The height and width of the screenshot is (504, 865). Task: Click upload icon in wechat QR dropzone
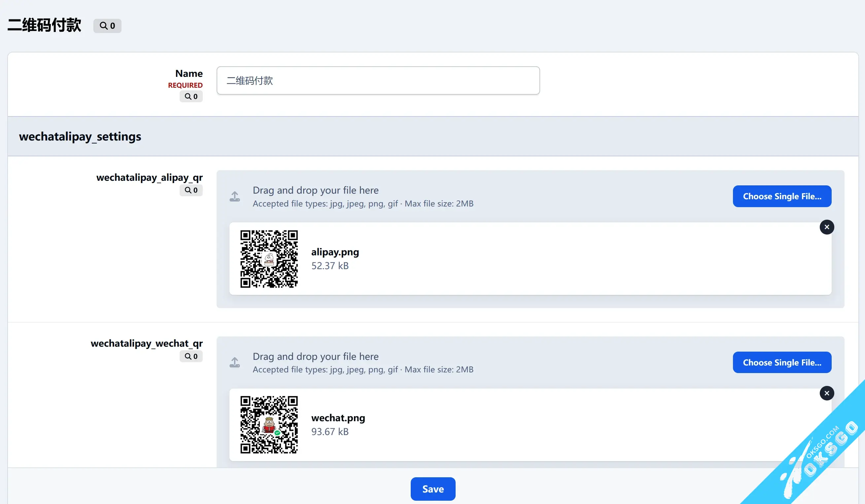pos(235,362)
